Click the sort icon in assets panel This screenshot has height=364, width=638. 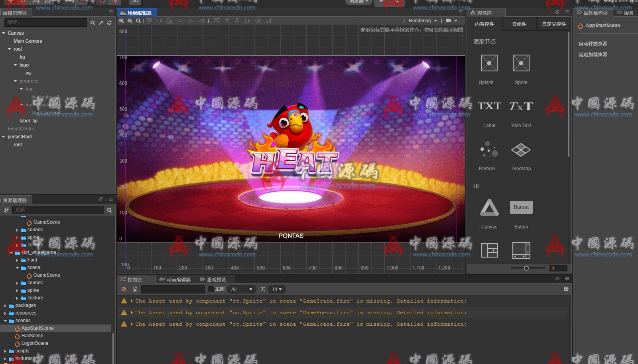[6, 210]
